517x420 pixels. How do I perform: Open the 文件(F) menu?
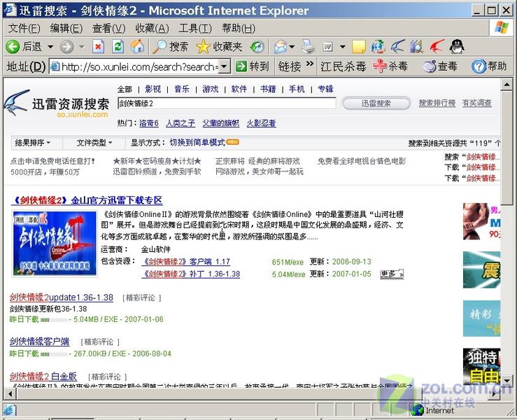[x=24, y=29]
